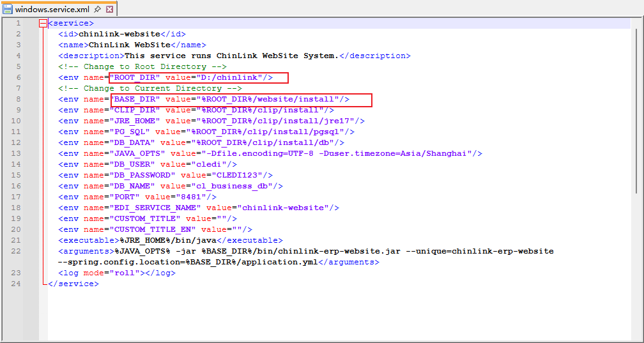644x343 pixels.
Task: Click the %JRE_HOME%/bin/java executable text
Action: coord(168,240)
